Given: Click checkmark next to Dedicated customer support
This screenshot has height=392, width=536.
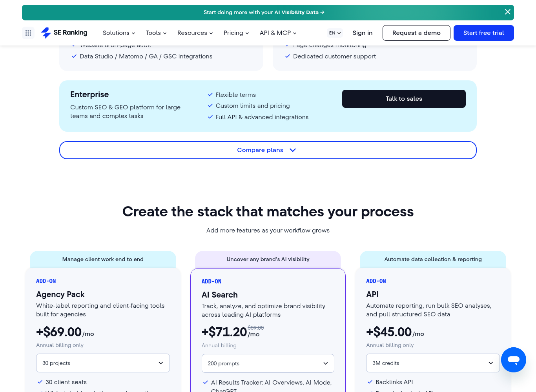Looking at the screenshot, I should pos(288,56).
